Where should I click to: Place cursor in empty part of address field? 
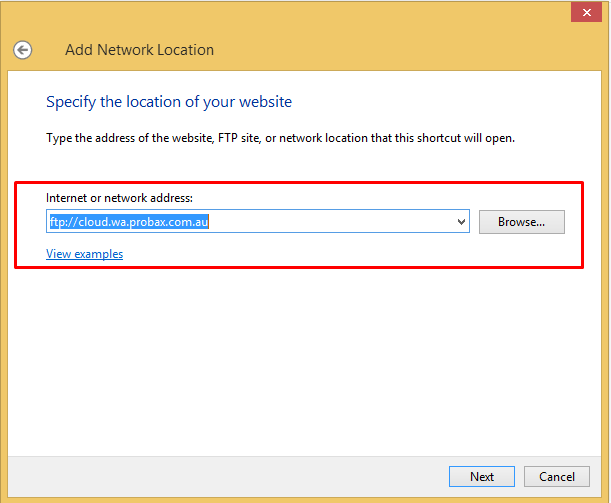click(x=331, y=222)
